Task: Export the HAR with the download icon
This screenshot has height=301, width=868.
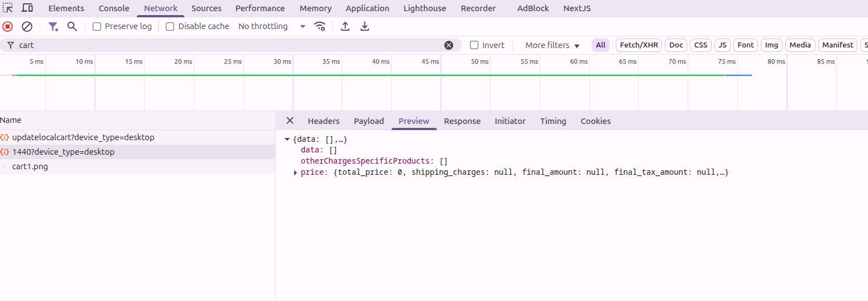Action: pyautogui.click(x=365, y=26)
